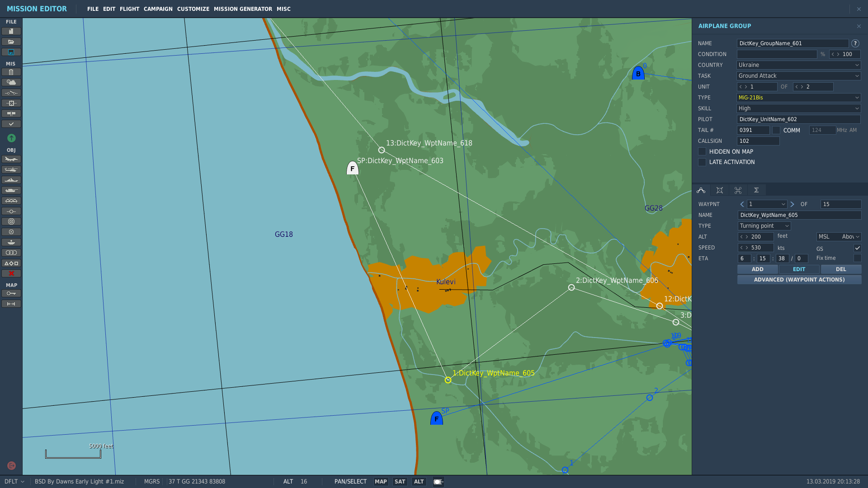Open the mission briefing clipboard icon
The height and width of the screenshot is (488, 868).
(x=11, y=72)
